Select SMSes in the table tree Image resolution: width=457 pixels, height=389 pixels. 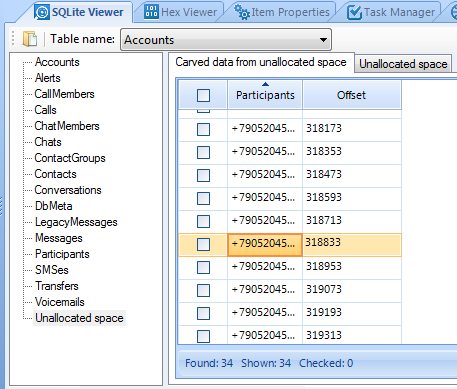pyautogui.click(x=52, y=270)
